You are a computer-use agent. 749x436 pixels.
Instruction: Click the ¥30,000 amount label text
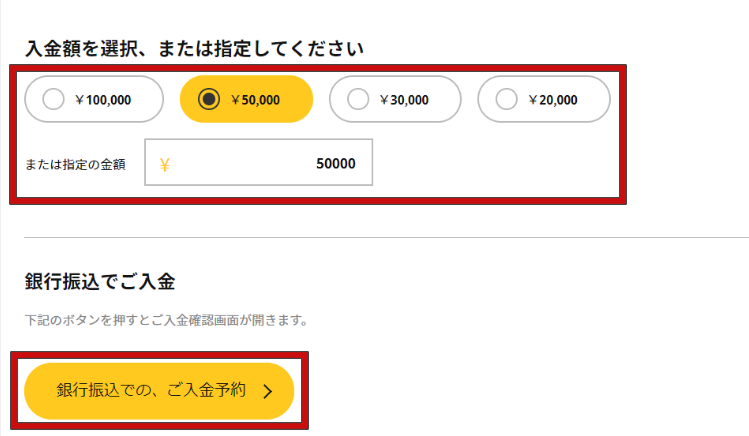coord(404,99)
